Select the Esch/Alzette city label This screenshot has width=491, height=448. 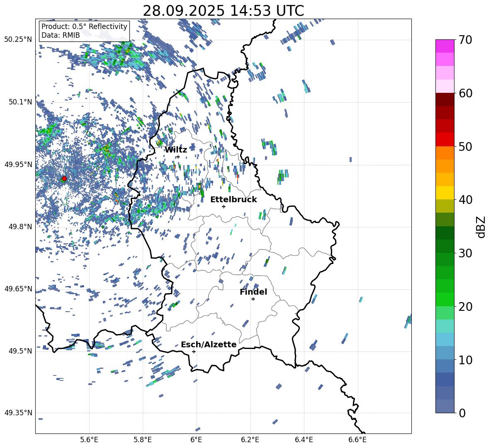[x=208, y=344]
